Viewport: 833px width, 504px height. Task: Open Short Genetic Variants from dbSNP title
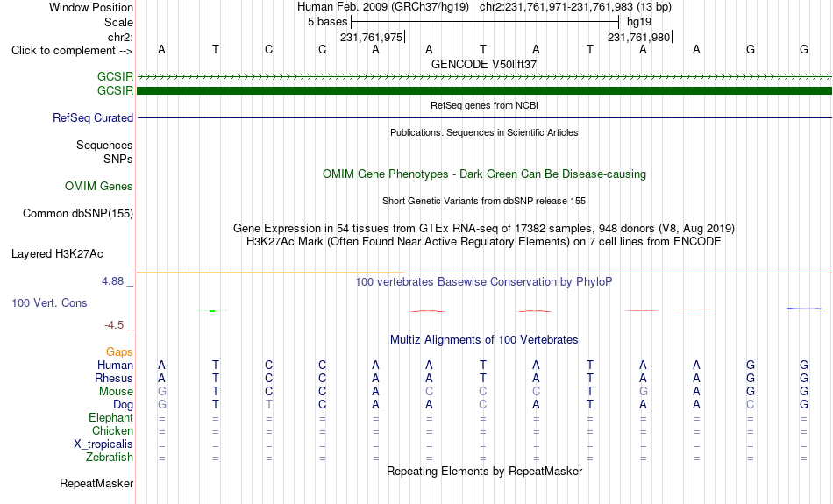tap(484, 201)
